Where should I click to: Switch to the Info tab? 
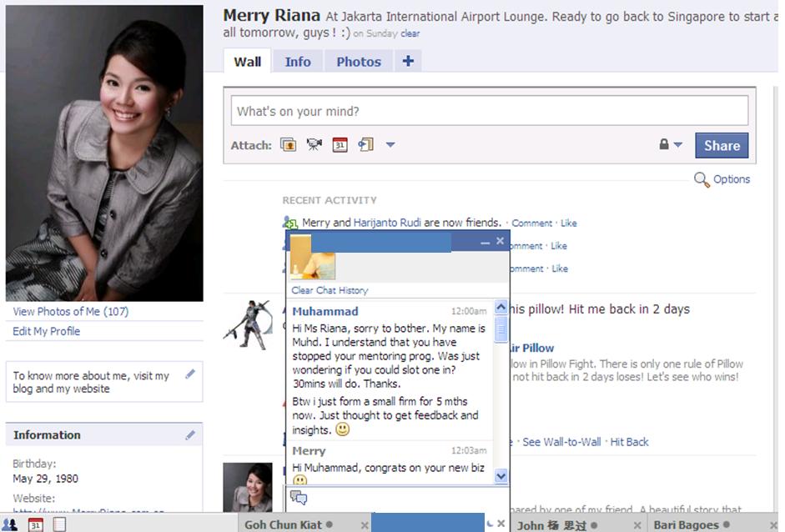tap(298, 62)
